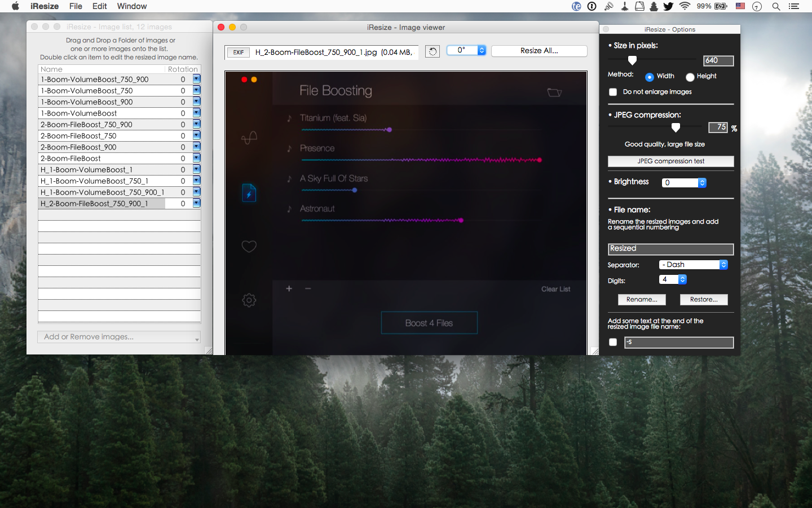Click the resize handle of Image list window
This screenshot has width=812, height=508.
(209, 351)
